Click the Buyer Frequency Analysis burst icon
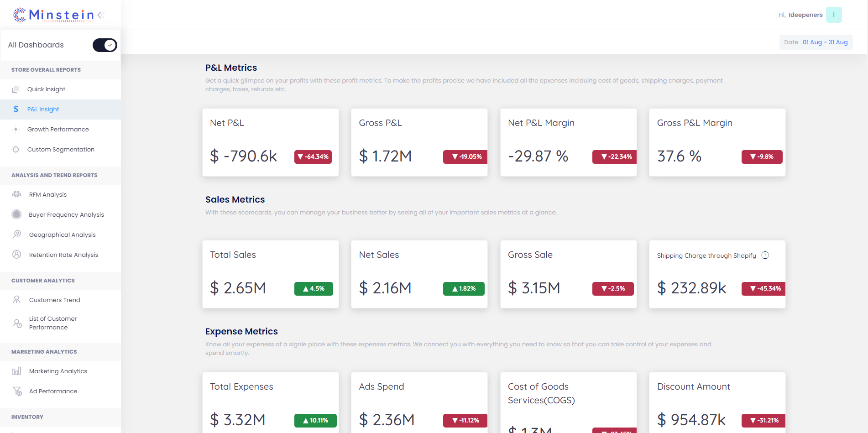The image size is (868, 433). (x=16, y=214)
